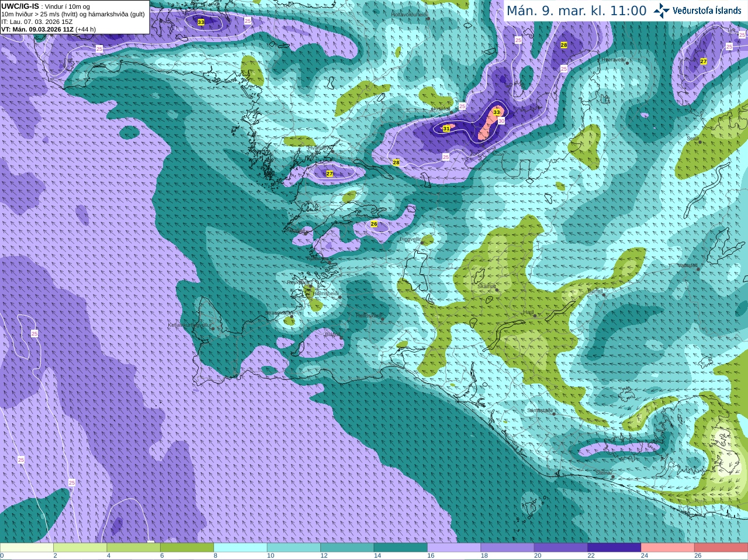Click the 12–14 m/s legend swatch
The height and width of the screenshot is (560, 748).
(x=347, y=548)
